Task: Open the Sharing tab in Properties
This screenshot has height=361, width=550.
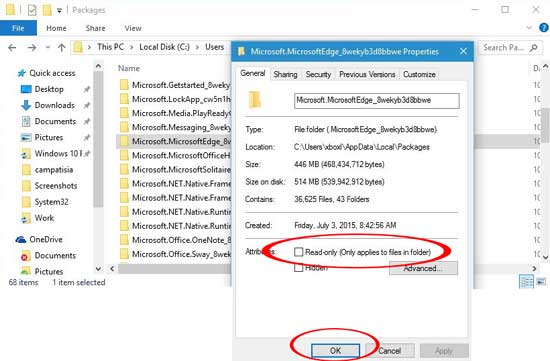Action: tap(285, 74)
